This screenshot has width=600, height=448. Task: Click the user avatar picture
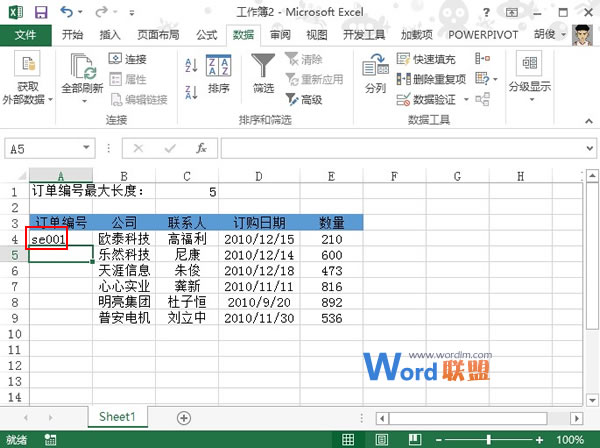582,35
